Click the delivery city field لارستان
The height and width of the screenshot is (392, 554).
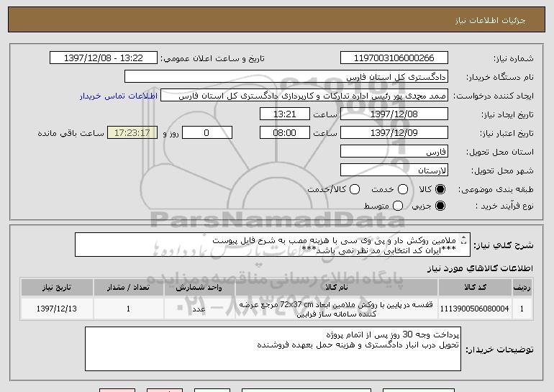point(394,170)
